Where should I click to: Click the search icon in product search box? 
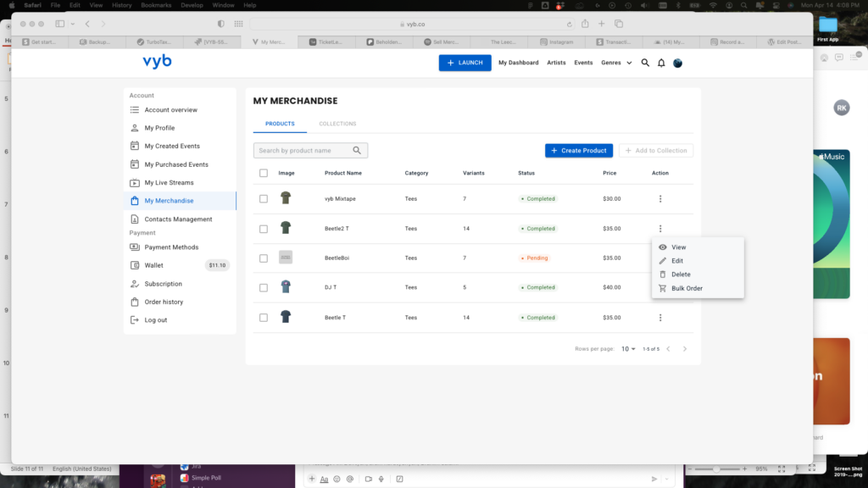pos(357,151)
